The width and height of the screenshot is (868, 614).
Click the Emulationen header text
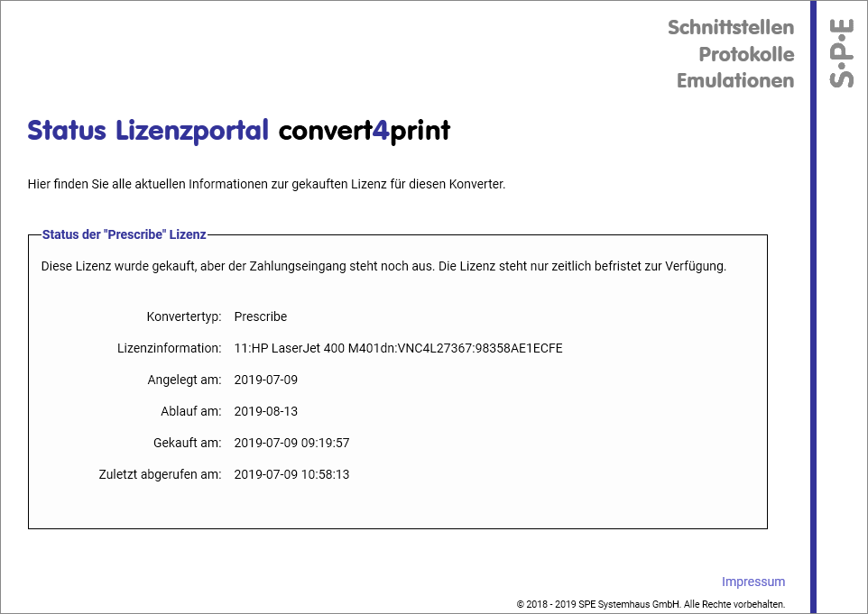pos(734,80)
